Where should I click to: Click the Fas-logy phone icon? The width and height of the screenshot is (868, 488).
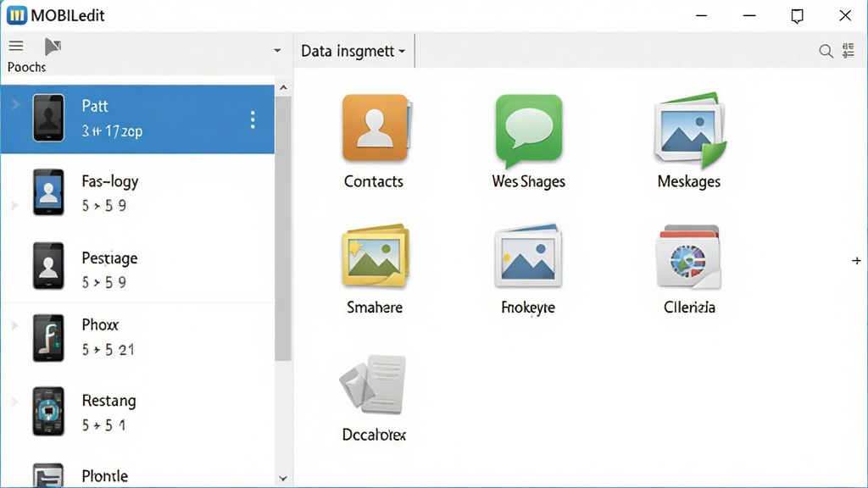coord(48,192)
